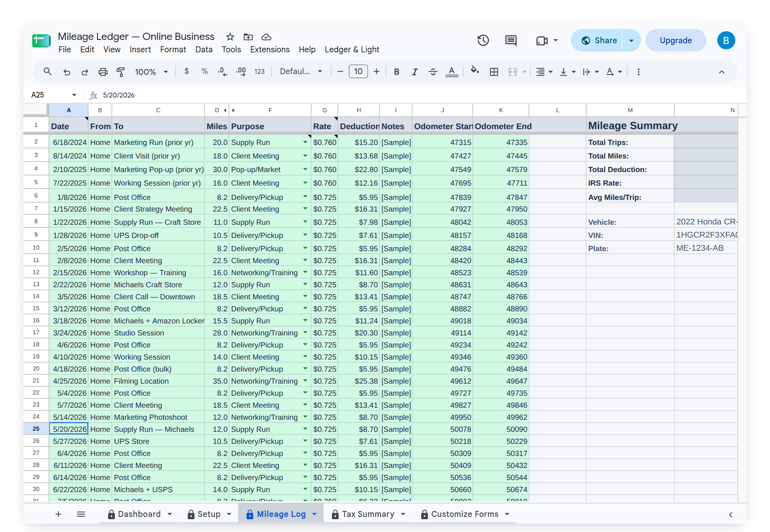Open version history clock icon
Image resolution: width=770 pixels, height=532 pixels.
tap(483, 40)
